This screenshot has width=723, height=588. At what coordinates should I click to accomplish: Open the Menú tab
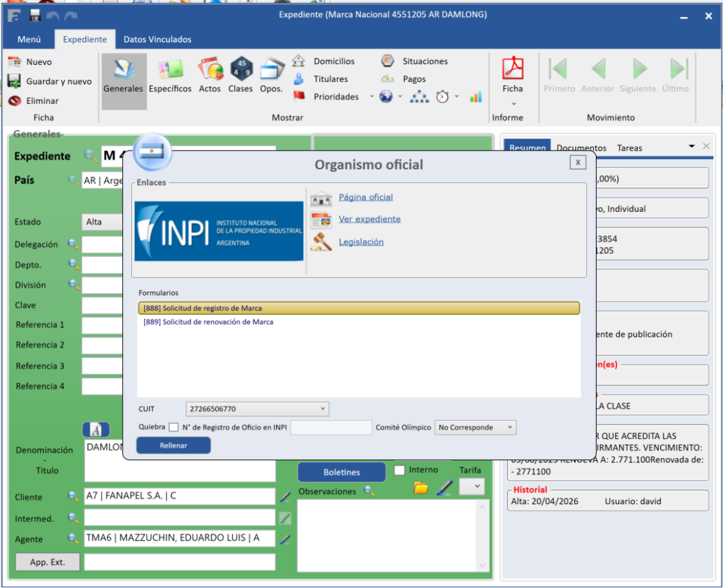29,40
